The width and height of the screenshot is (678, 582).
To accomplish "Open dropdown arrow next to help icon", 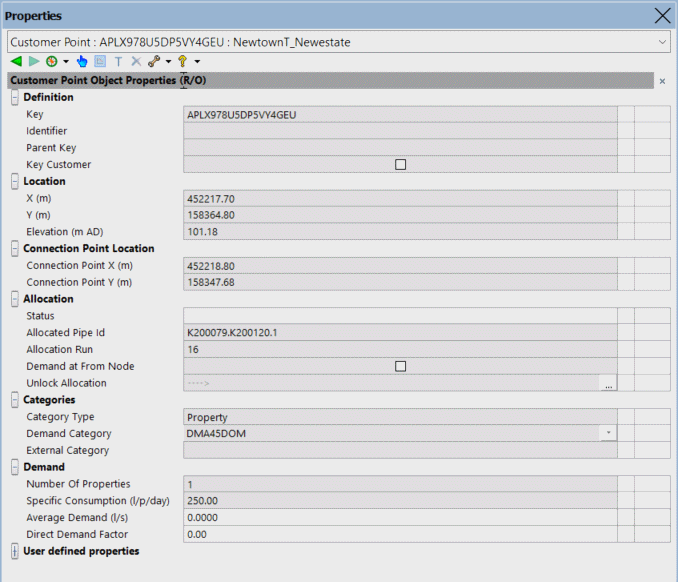I will pyautogui.click(x=197, y=61).
